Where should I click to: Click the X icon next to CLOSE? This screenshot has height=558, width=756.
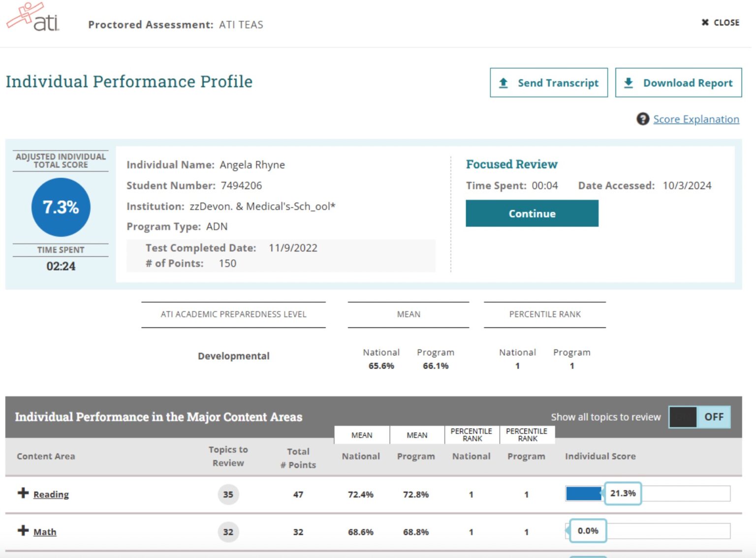point(705,23)
